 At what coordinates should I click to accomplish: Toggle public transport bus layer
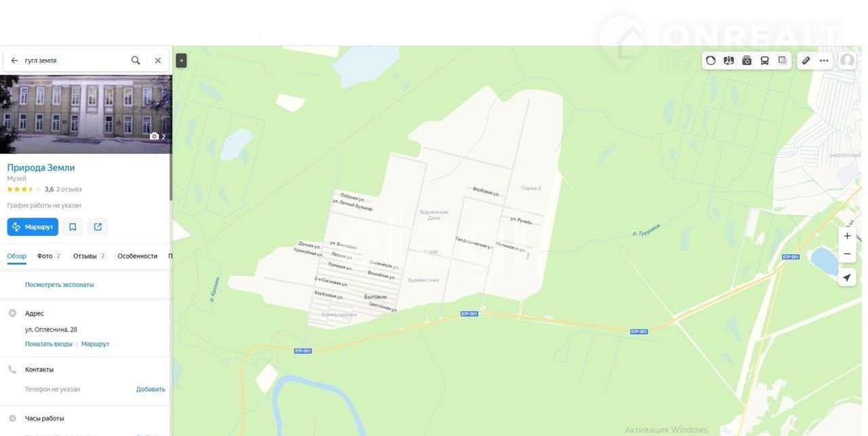click(764, 60)
